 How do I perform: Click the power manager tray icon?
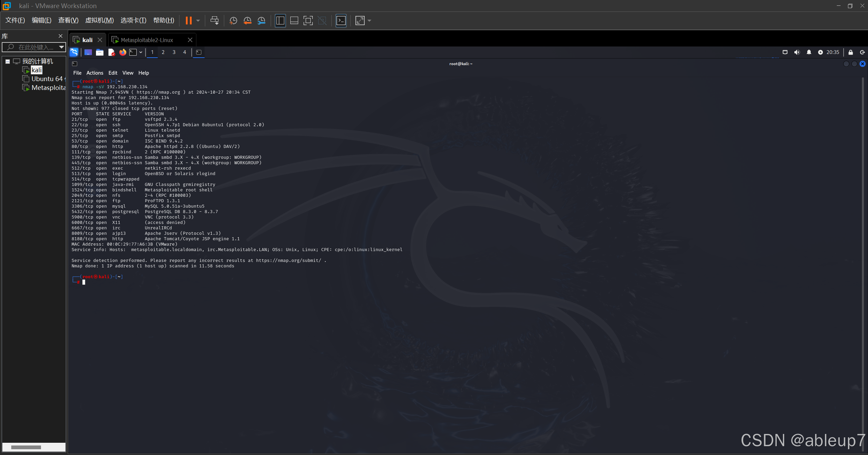pyautogui.click(x=820, y=52)
